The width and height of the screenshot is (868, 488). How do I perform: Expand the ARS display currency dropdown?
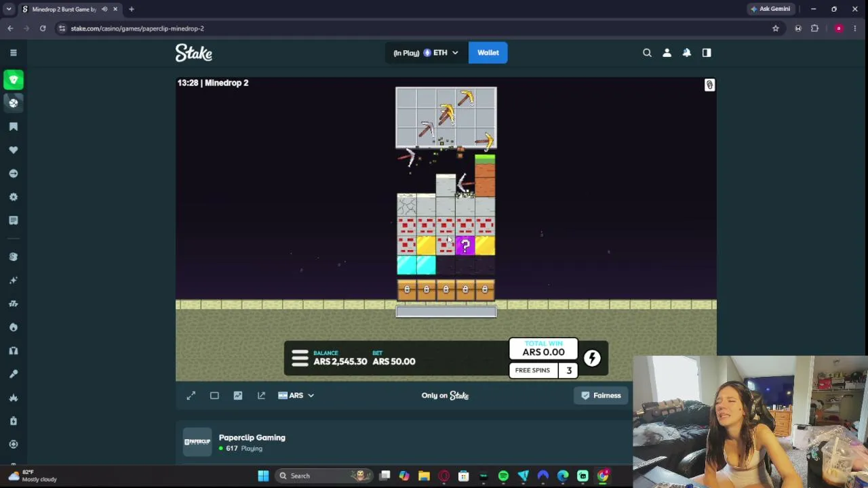[x=296, y=395]
